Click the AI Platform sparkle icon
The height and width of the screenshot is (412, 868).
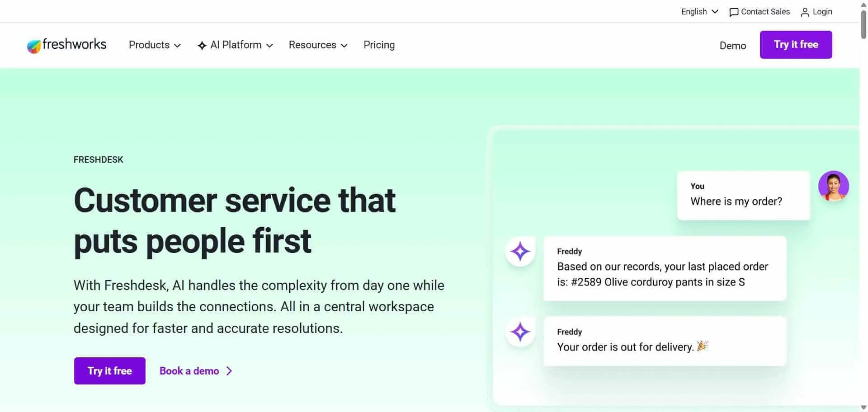tap(202, 46)
